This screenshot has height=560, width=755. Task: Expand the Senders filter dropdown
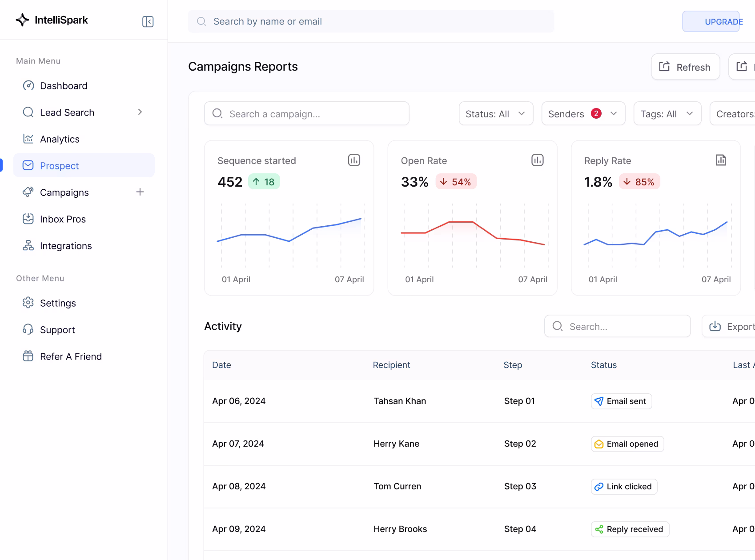pyautogui.click(x=583, y=114)
